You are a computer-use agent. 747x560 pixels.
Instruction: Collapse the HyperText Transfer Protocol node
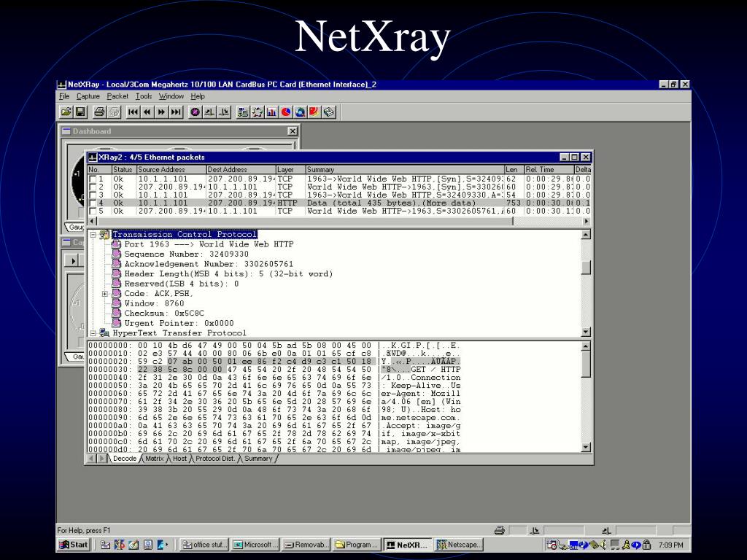click(x=93, y=332)
